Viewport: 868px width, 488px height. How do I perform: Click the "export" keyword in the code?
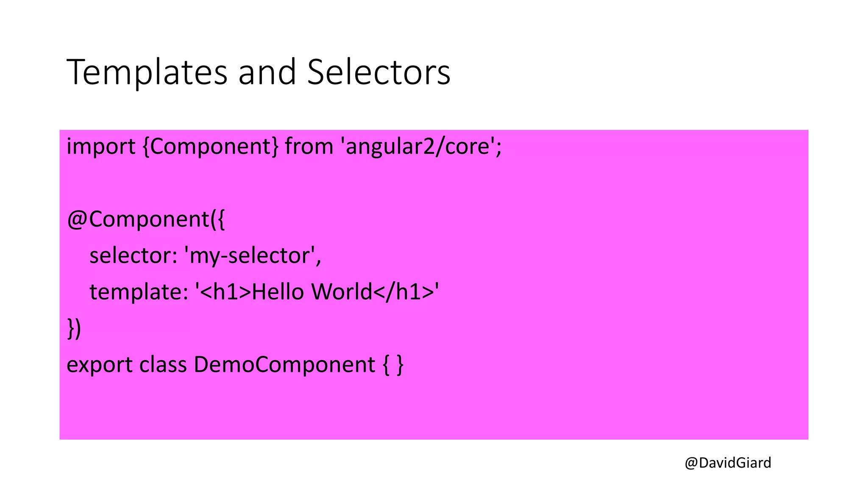pos(100,365)
